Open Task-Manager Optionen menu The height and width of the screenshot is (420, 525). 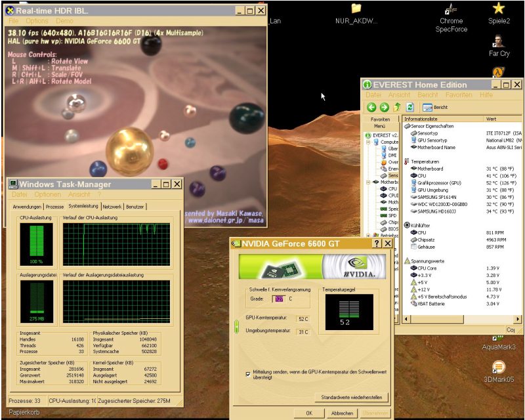coord(47,195)
